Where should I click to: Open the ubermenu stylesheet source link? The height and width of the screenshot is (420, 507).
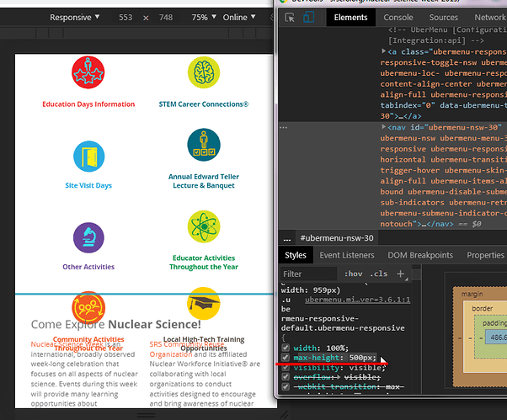357,300
